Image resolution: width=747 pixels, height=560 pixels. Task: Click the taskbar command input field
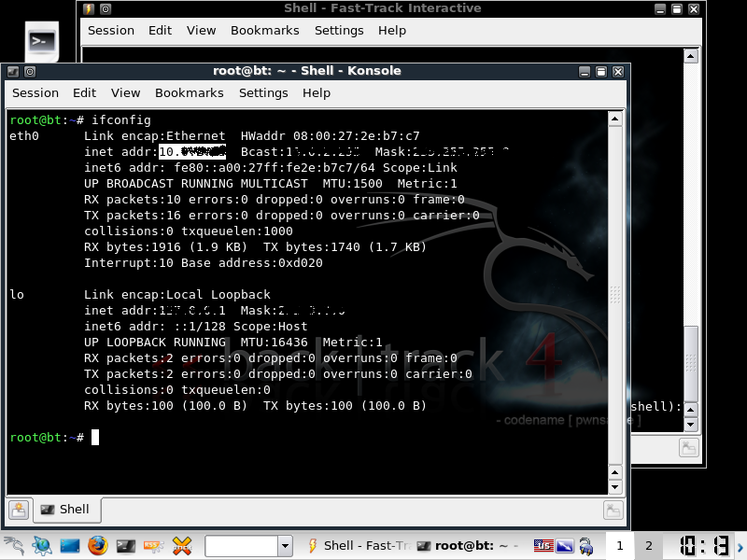(242, 546)
